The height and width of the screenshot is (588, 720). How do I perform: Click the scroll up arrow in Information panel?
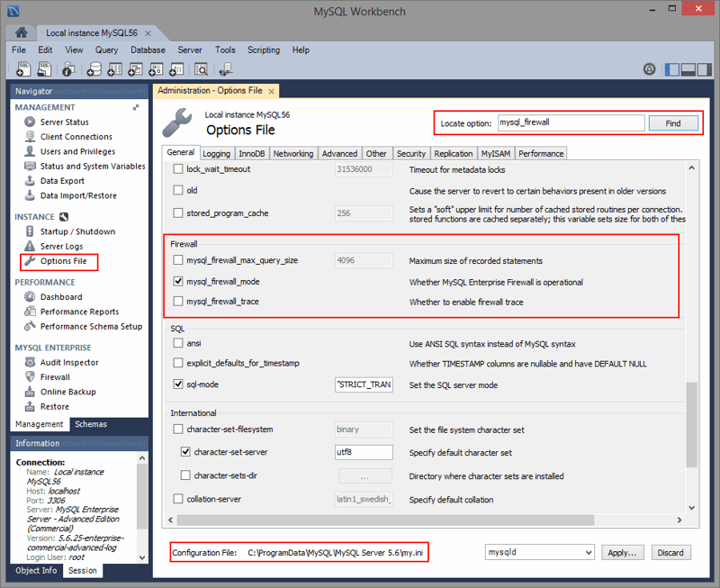coord(142,458)
